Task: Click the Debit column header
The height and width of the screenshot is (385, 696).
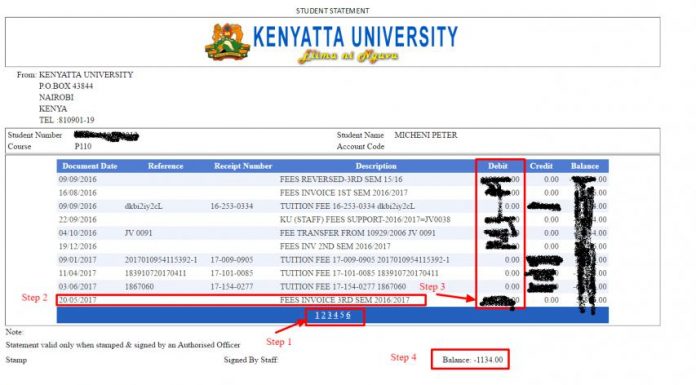Action: click(498, 166)
